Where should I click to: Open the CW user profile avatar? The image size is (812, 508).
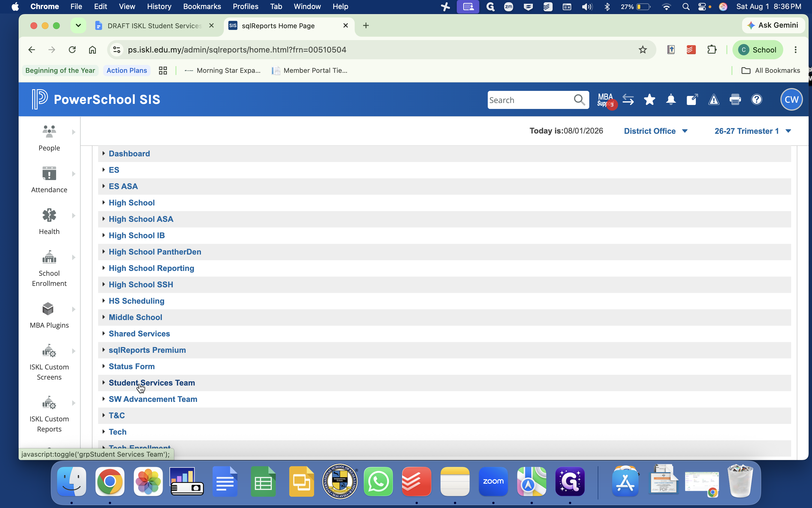791,99
